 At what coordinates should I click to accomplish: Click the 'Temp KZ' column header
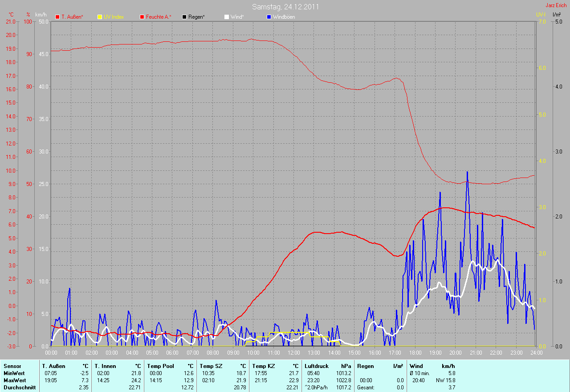pos(264,366)
